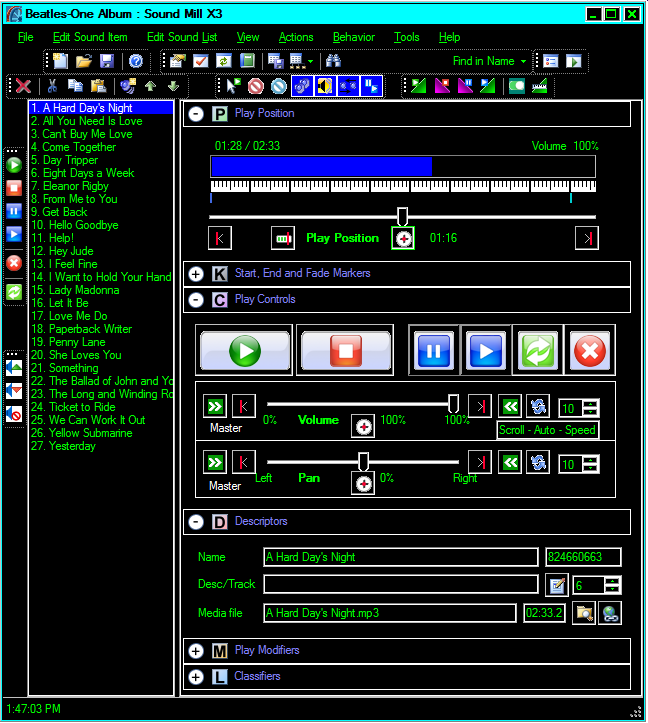This screenshot has height=723, width=648.
Task: Open the File menu
Action: (25, 37)
